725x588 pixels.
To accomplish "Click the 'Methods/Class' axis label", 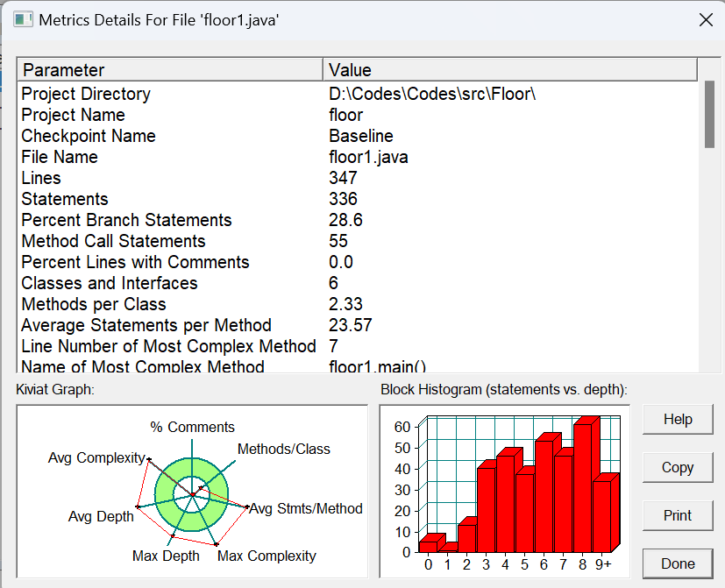I will pos(284,449).
